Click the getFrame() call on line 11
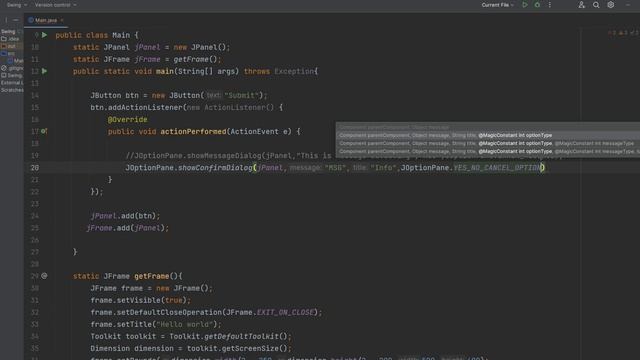This screenshot has width=640, height=360. coord(195,60)
